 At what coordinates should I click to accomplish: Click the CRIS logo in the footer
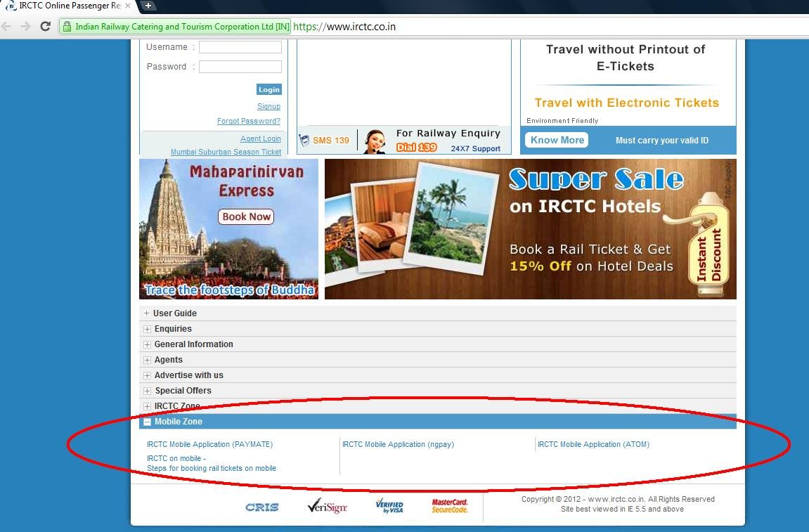tap(262, 507)
